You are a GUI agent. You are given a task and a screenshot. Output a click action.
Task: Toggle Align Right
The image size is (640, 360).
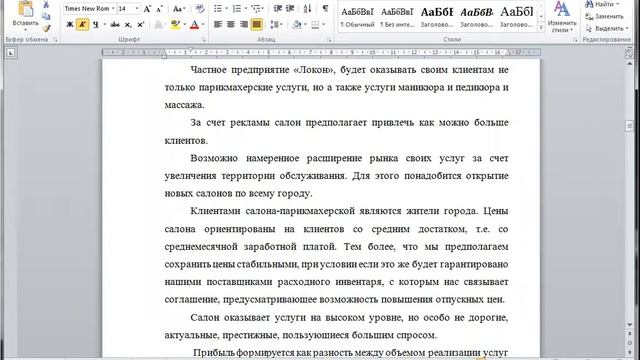coord(244,25)
